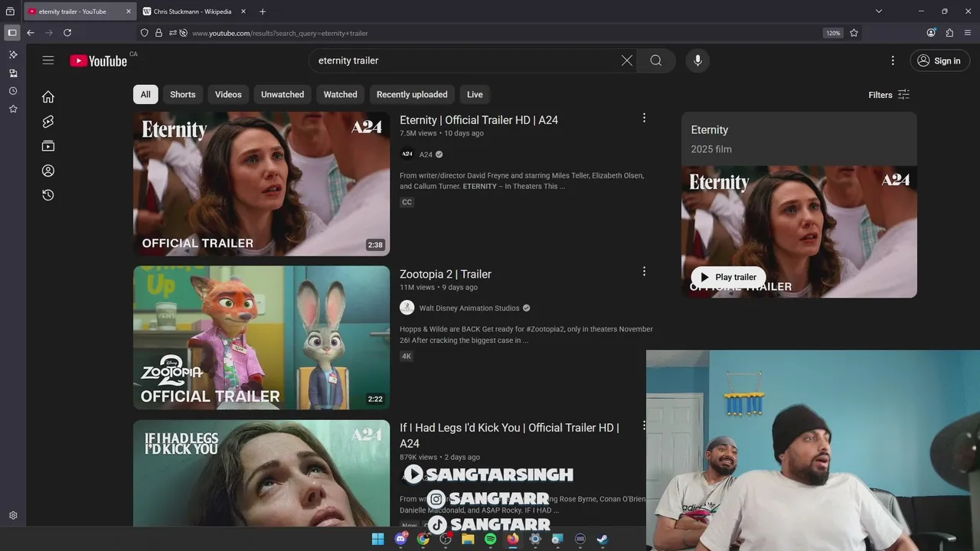Bookmark this page with the star icon
The width and height of the screenshot is (980, 551).
[854, 33]
